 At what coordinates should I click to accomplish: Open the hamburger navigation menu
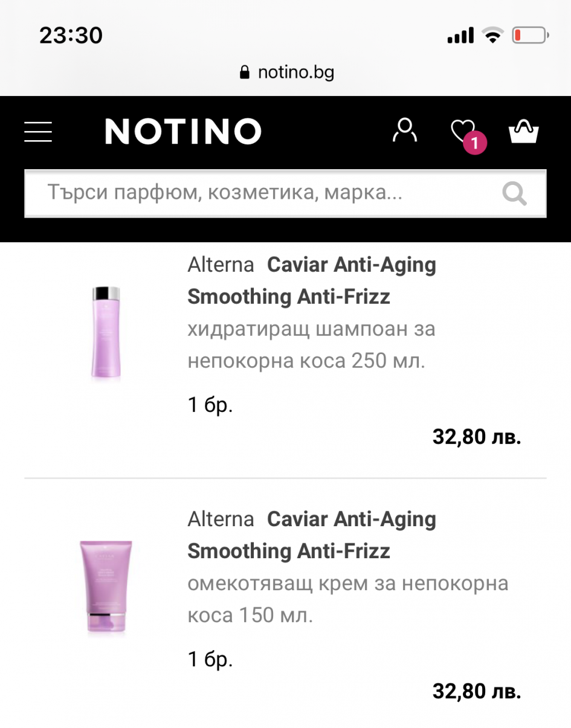[x=38, y=131]
